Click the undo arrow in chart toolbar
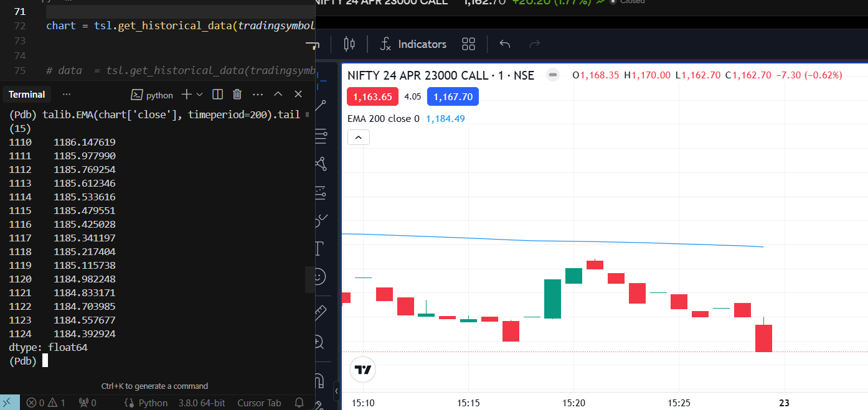 [505, 44]
